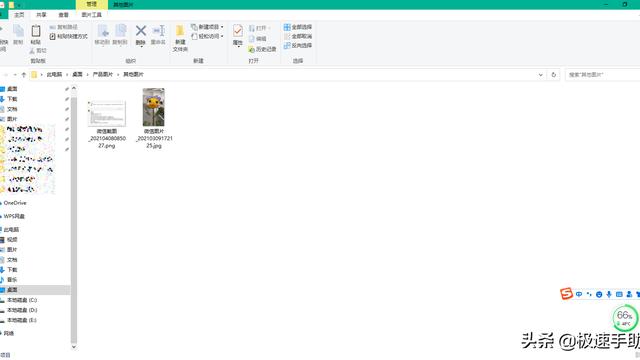640x360 pixels.
Task: Open Music (音乐) under This PC
Action: 12,280
